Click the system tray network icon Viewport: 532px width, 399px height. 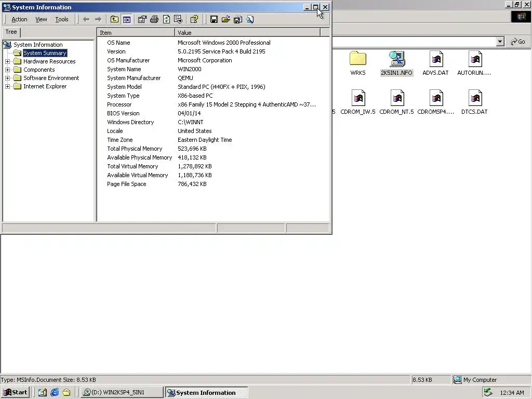coord(488,393)
